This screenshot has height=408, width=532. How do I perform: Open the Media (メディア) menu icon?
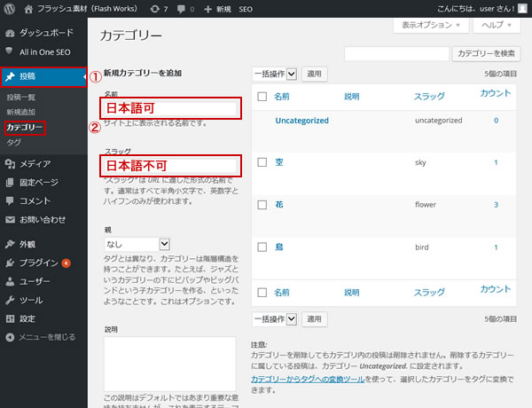pyautogui.click(x=10, y=163)
